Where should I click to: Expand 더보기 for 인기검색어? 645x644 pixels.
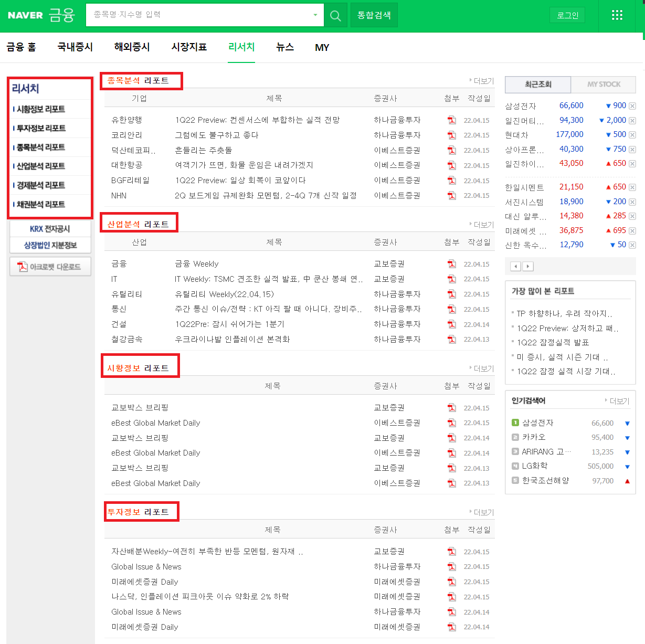(x=617, y=401)
